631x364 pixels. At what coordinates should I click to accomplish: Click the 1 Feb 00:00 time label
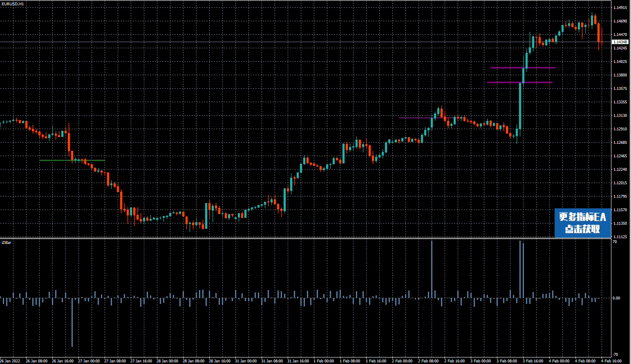pos(324,361)
